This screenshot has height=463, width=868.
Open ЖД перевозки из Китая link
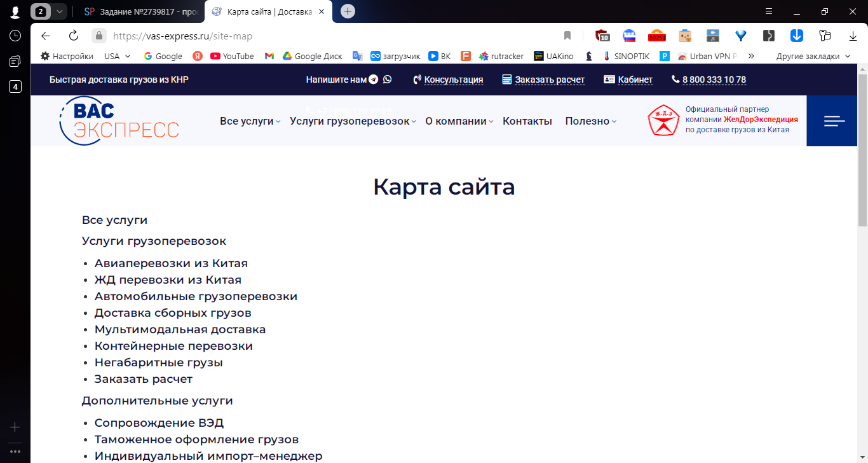click(168, 279)
